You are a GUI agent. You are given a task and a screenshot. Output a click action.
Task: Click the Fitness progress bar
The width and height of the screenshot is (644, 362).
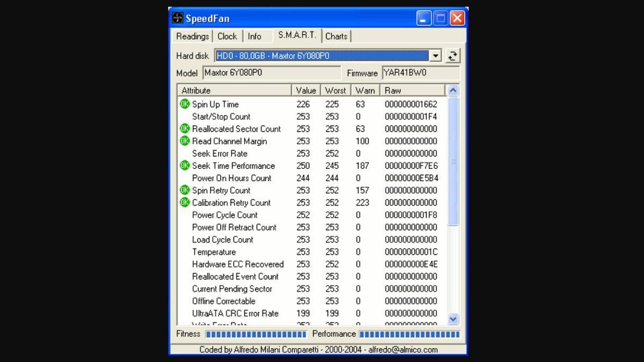[256, 334]
